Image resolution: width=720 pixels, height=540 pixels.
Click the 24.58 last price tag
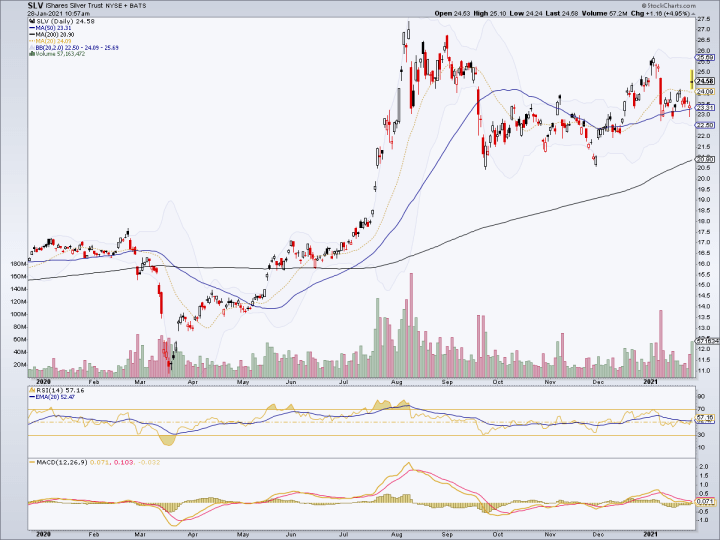click(x=705, y=81)
